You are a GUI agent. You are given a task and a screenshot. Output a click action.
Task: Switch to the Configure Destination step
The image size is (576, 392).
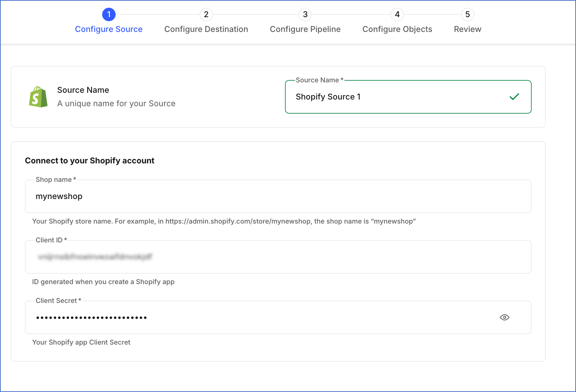(206, 29)
